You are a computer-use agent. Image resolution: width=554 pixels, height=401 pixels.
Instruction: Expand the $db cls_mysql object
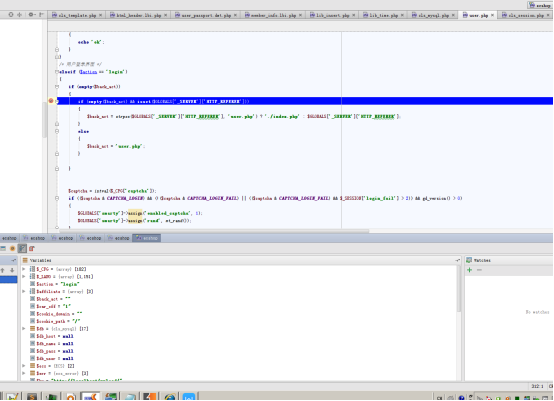point(24,329)
